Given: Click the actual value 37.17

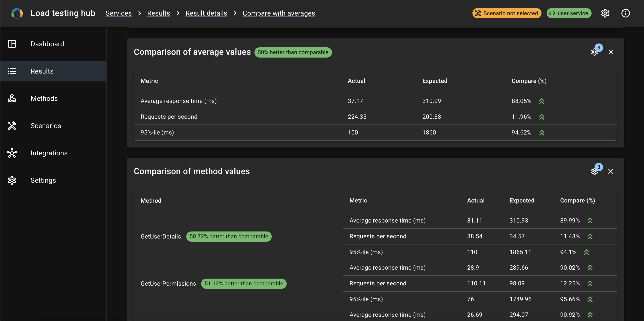Looking at the screenshot, I should coord(355,101).
